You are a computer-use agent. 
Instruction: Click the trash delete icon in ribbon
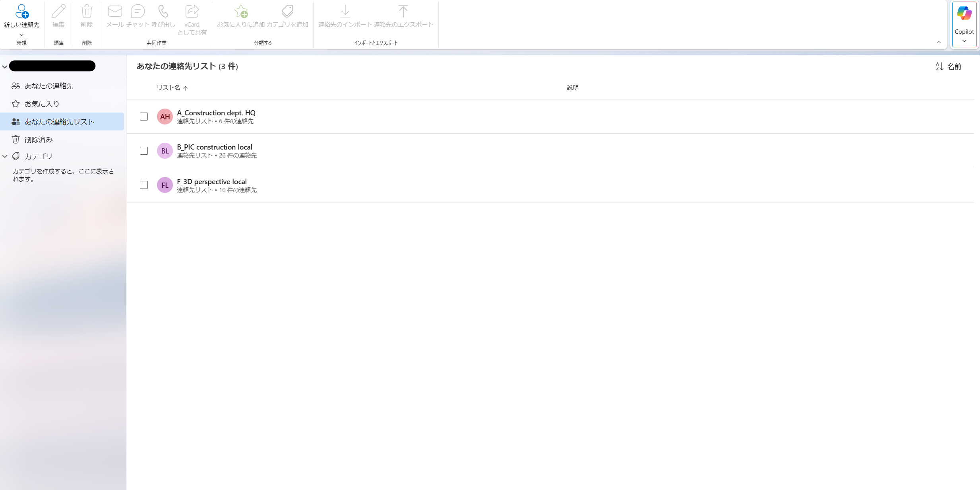87,11
